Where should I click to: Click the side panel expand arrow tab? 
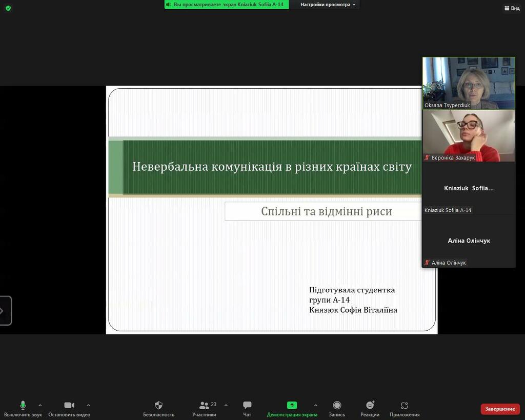pos(5,310)
